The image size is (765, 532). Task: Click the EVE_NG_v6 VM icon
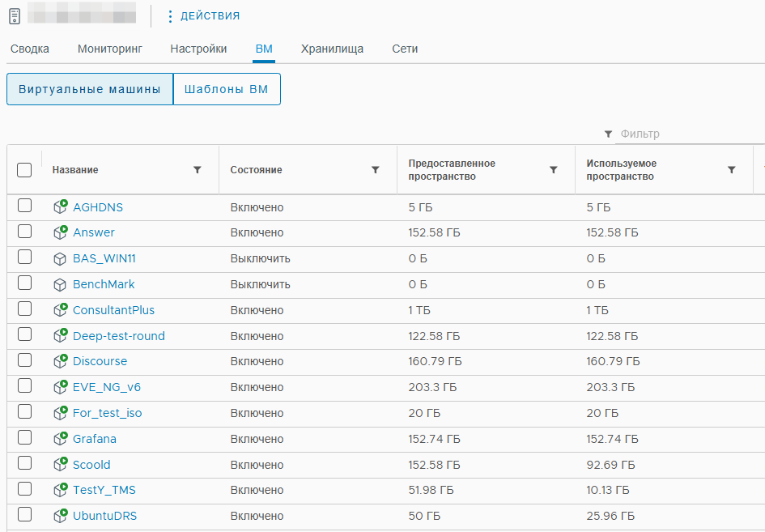click(60, 387)
